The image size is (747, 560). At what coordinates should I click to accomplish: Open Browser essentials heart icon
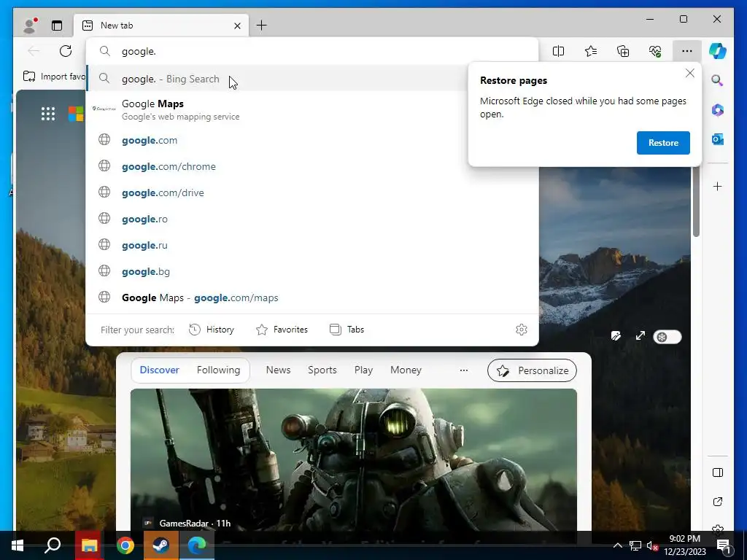(x=655, y=51)
